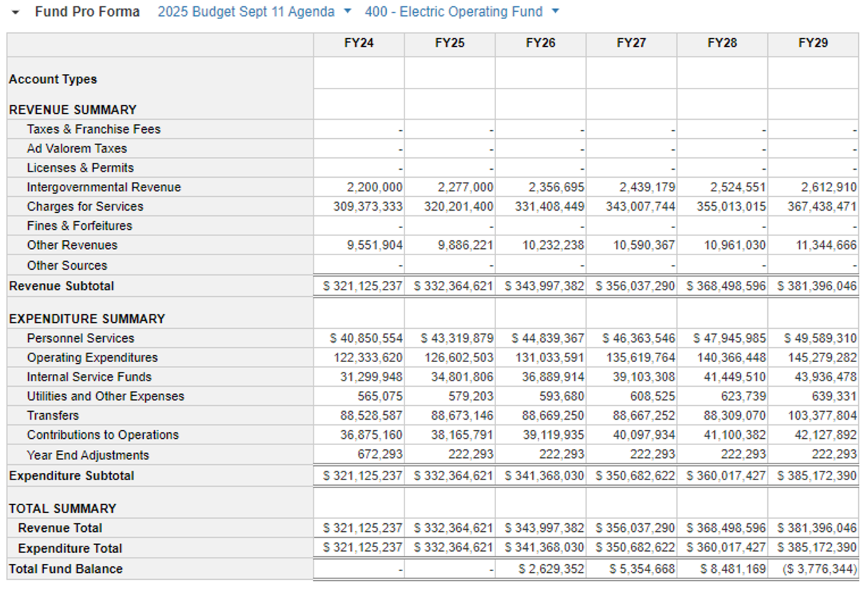Select the FY24 column header
The width and height of the screenshot is (868, 592).
pos(358,43)
